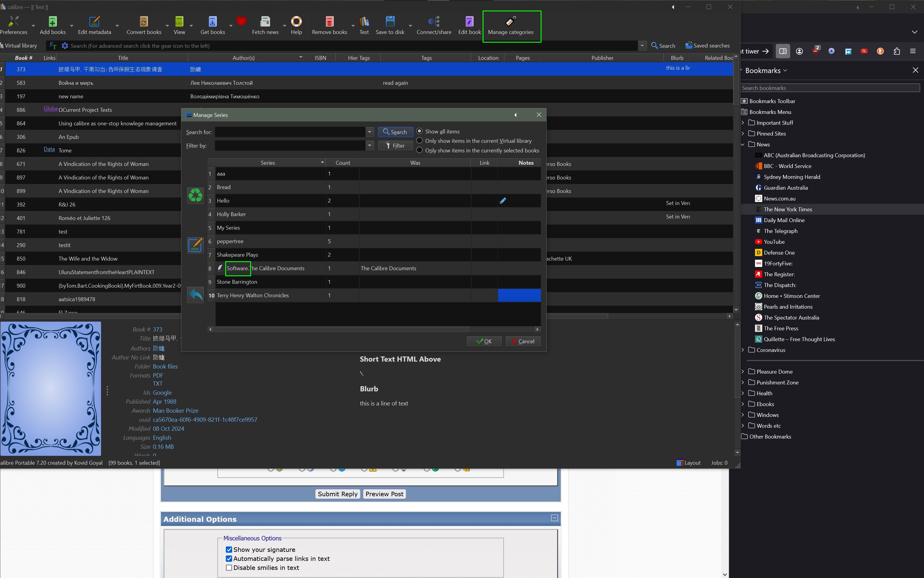
Task: Click the red heart donate icon
Action: [x=241, y=21]
